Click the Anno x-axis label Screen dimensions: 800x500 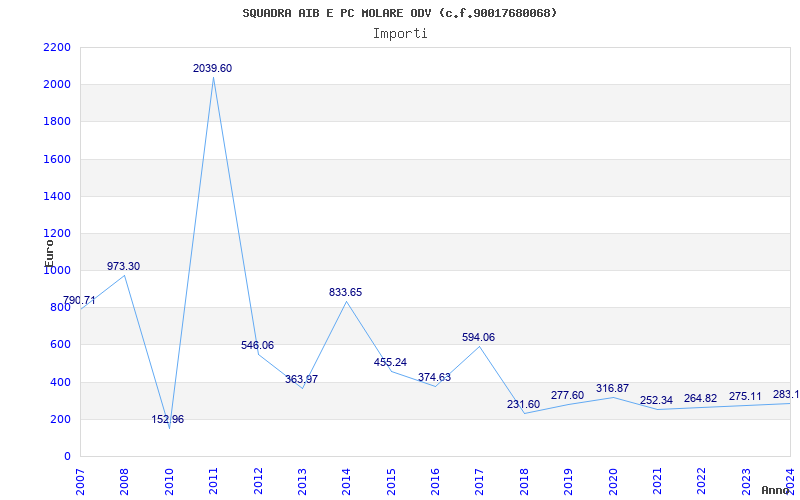[775, 490]
